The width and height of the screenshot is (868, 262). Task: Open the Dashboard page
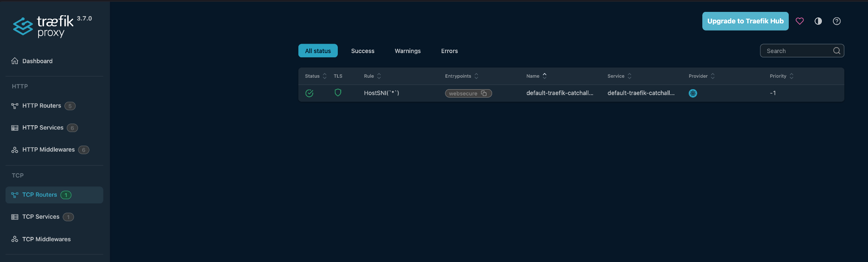(x=54, y=61)
